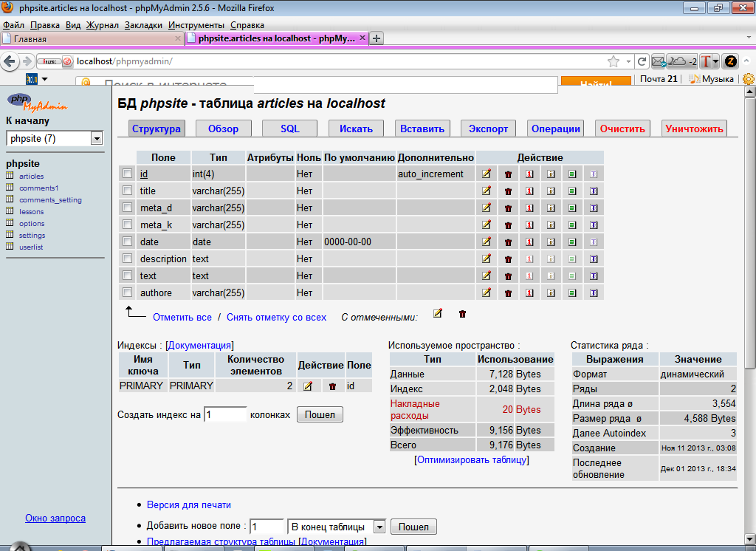This screenshot has height=551, width=756.
Task: Select the lessons table in sidebar
Action: 31,211
